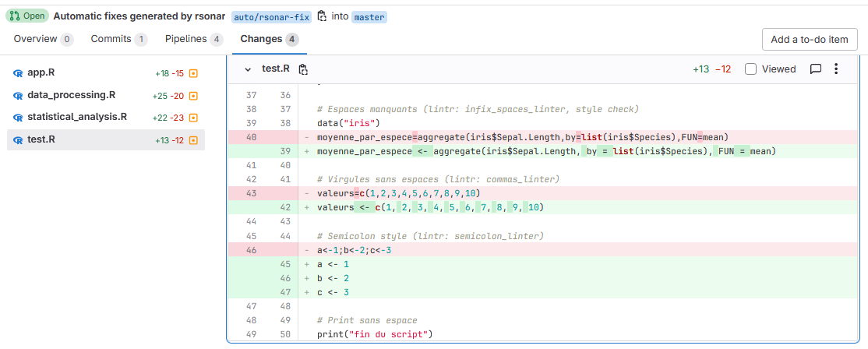Viewport: 868px width, 349px height.
Task: Open the master target branch link
Action: tap(369, 17)
